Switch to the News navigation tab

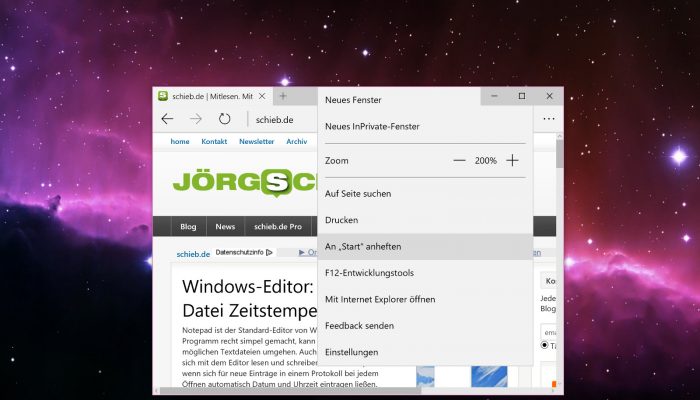tap(225, 226)
